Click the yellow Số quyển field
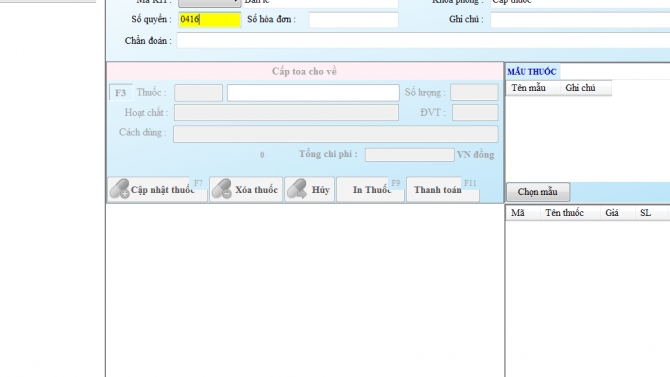Image resolution: width=670 pixels, height=377 pixels. tap(210, 20)
